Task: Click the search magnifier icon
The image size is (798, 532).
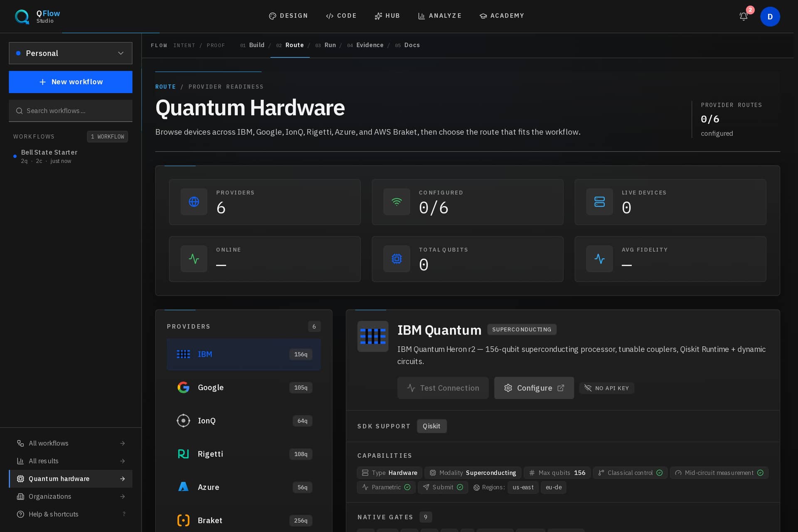Action: tap(19, 111)
